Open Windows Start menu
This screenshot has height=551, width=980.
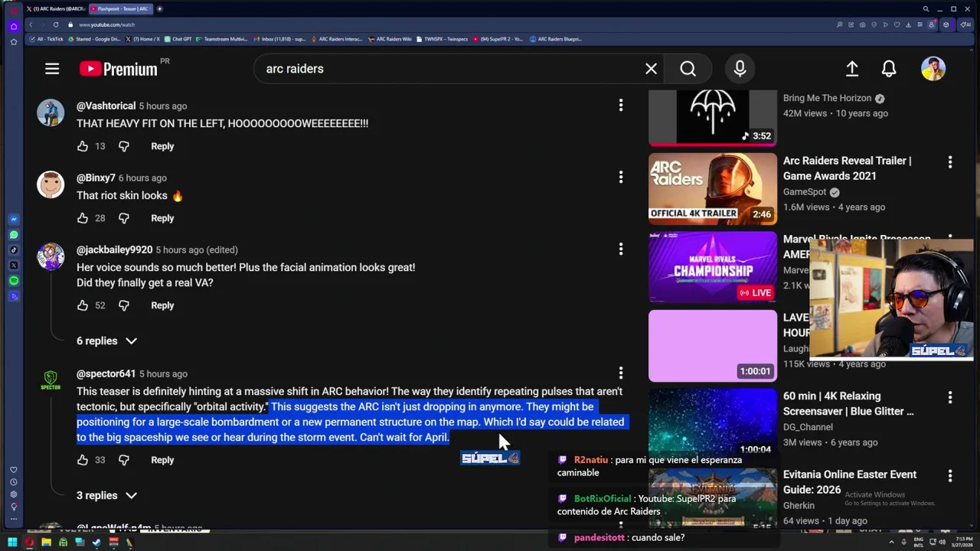click(x=12, y=543)
